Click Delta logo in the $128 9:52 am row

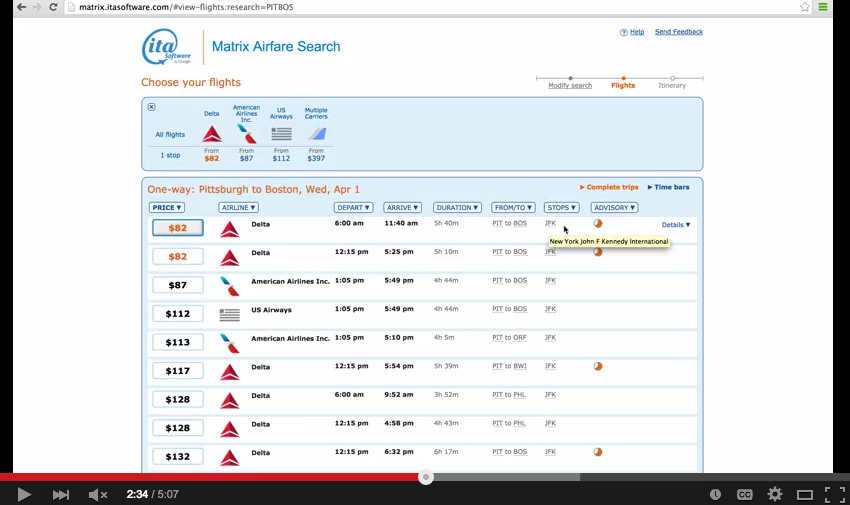tap(229, 400)
